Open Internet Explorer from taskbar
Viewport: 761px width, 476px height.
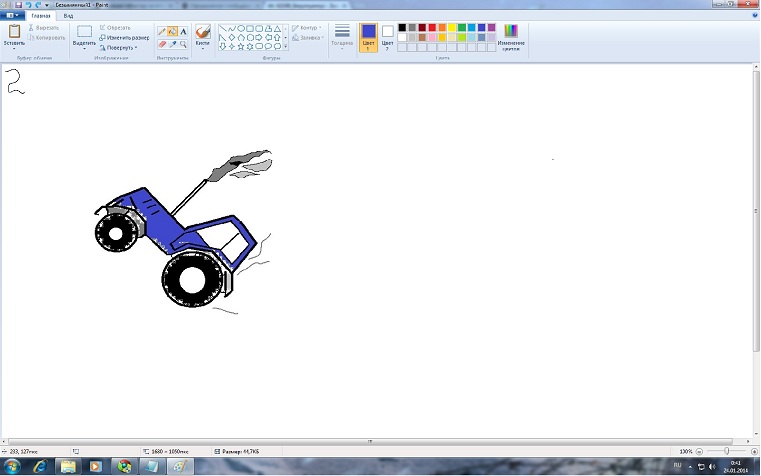click(x=40, y=467)
